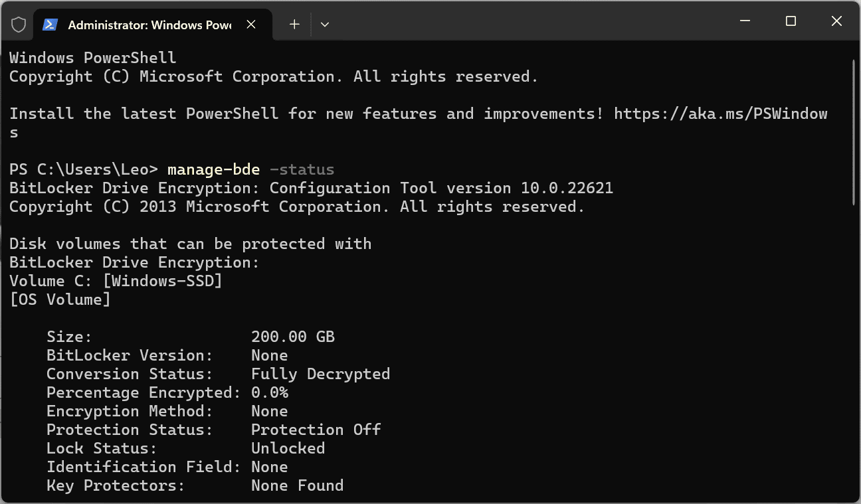Maximize the terminal window

(x=791, y=21)
